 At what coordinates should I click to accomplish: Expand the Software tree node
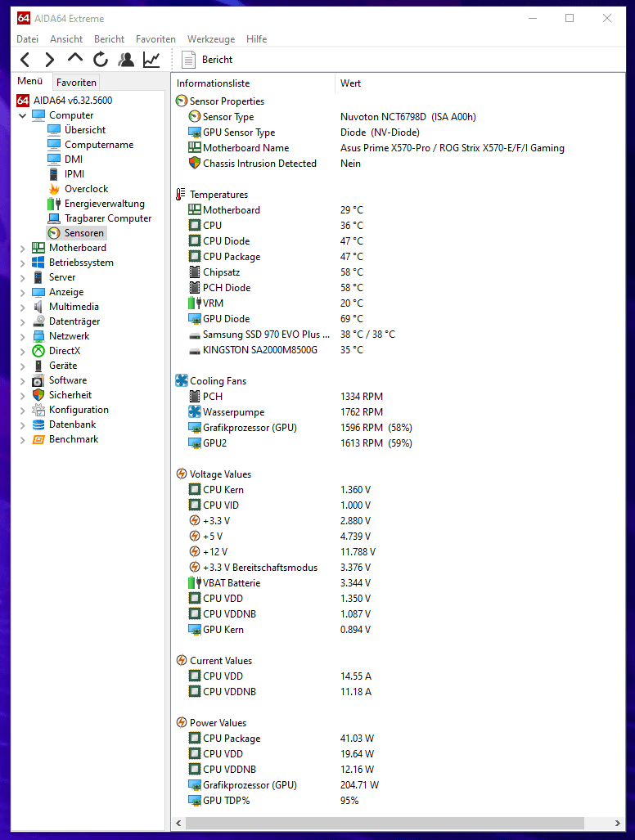[x=23, y=380]
